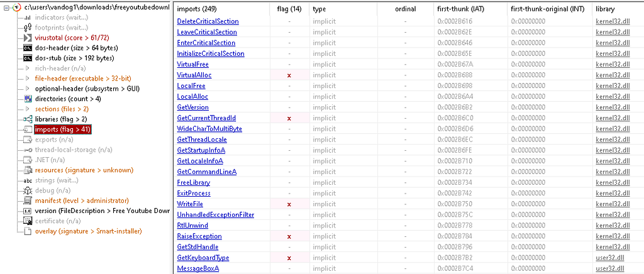The height and width of the screenshot is (274, 644).
Task: Open the EnterCriticalSection import link
Action: coord(206,43)
